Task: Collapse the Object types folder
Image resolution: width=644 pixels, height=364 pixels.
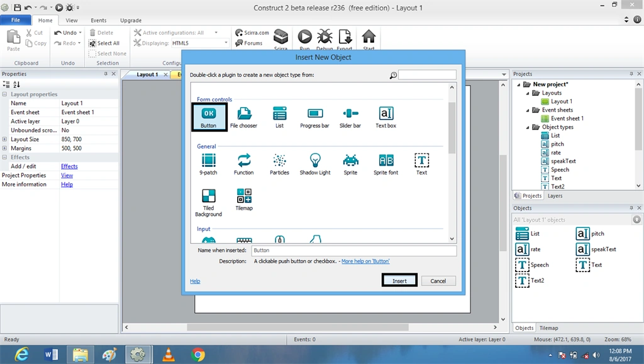Action: click(x=528, y=127)
